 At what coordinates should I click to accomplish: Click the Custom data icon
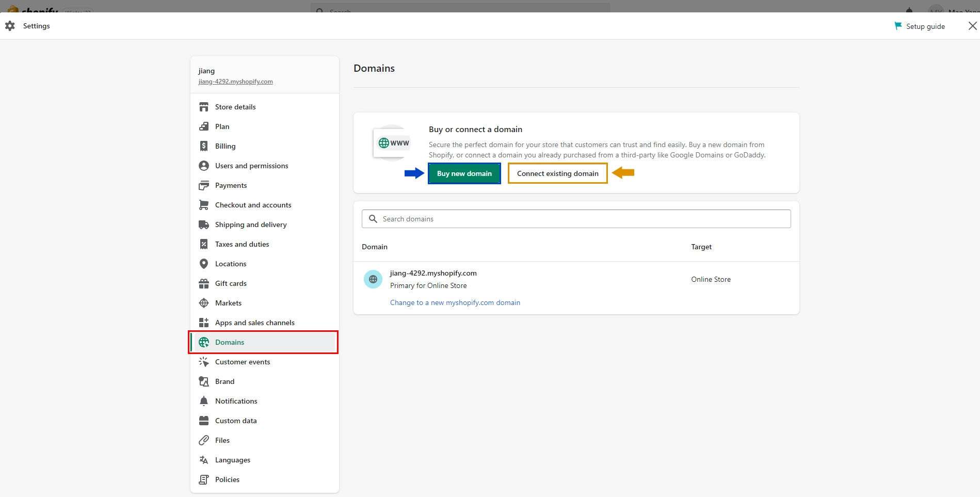[204, 421]
